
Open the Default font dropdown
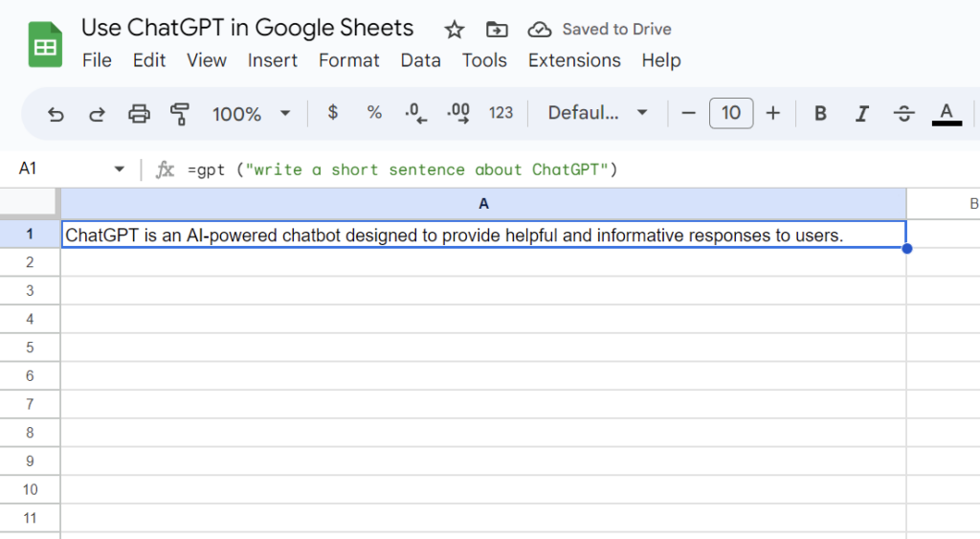click(597, 113)
